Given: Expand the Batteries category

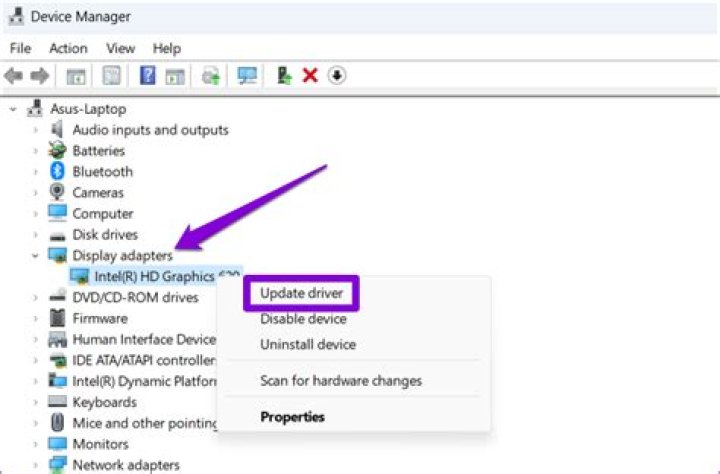Looking at the screenshot, I should point(35,151).
